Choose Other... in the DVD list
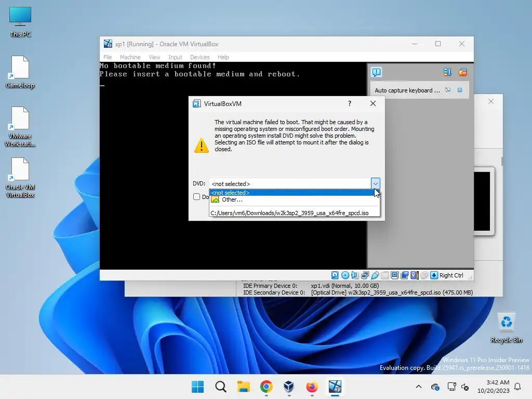Image resolution: width=532 pixels, height=399 pixels. pos(295,199)
